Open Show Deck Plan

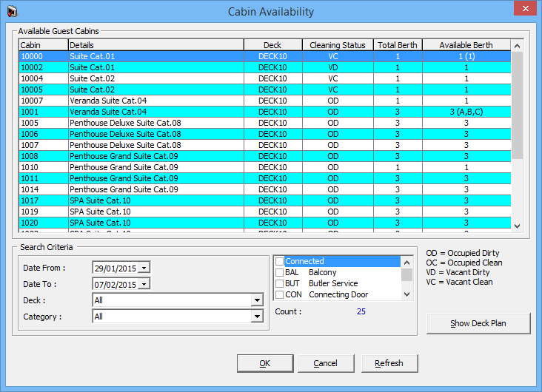coord(478,323)
